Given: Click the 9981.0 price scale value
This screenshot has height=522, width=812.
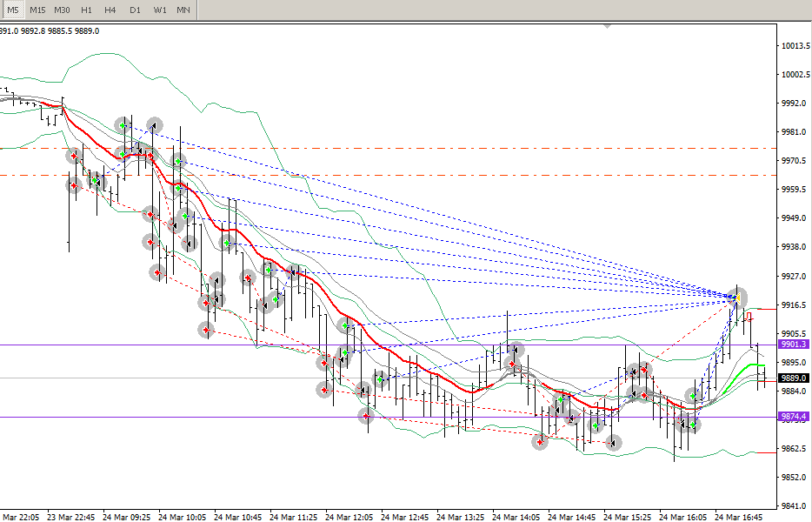Looking at the screenshot, I should click(x=794, y=132).
